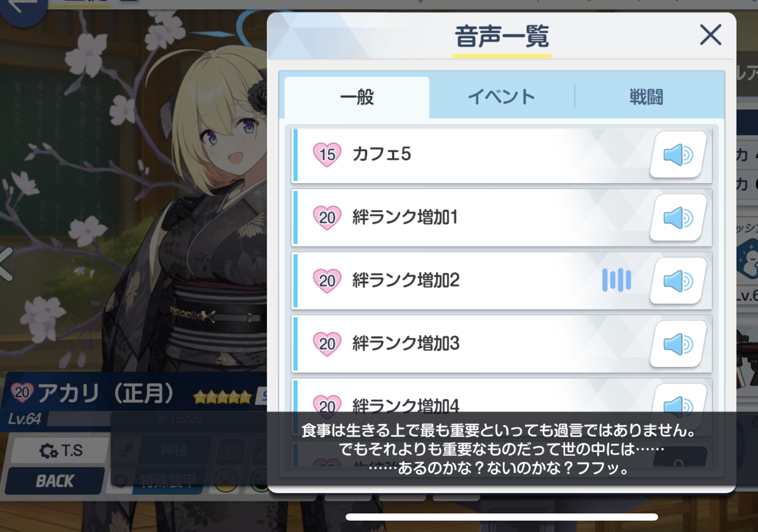
Task: Click heart 20 icon on 絆ランク増加1
Action: (x=327, y=218)
